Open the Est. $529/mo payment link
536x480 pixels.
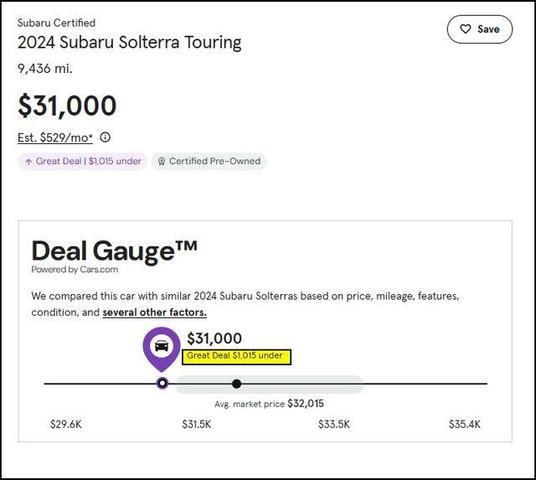55,138
